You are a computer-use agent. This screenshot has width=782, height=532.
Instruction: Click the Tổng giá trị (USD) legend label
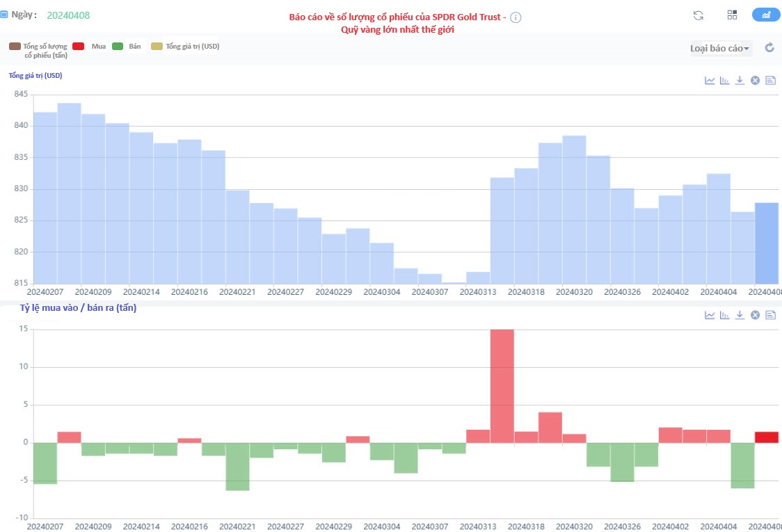click(x=193, y=47)
